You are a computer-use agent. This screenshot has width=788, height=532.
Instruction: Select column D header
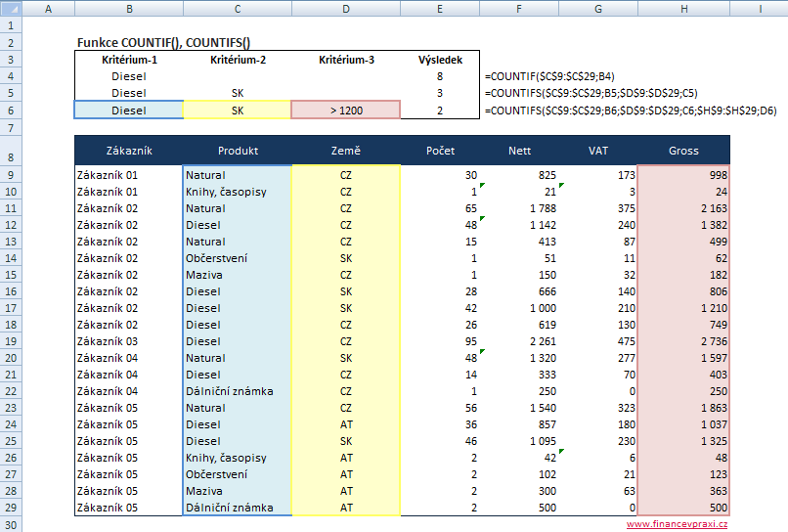[346, 9]
